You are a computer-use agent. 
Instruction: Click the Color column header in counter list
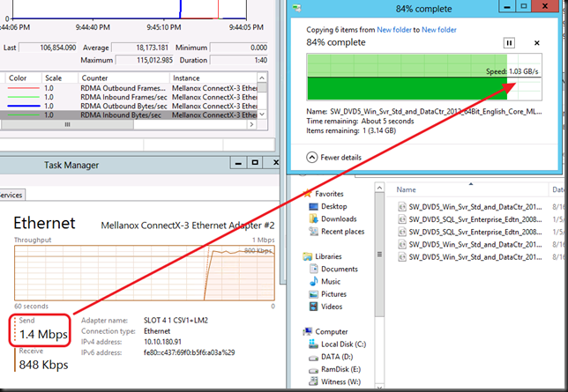coord(23,78)
